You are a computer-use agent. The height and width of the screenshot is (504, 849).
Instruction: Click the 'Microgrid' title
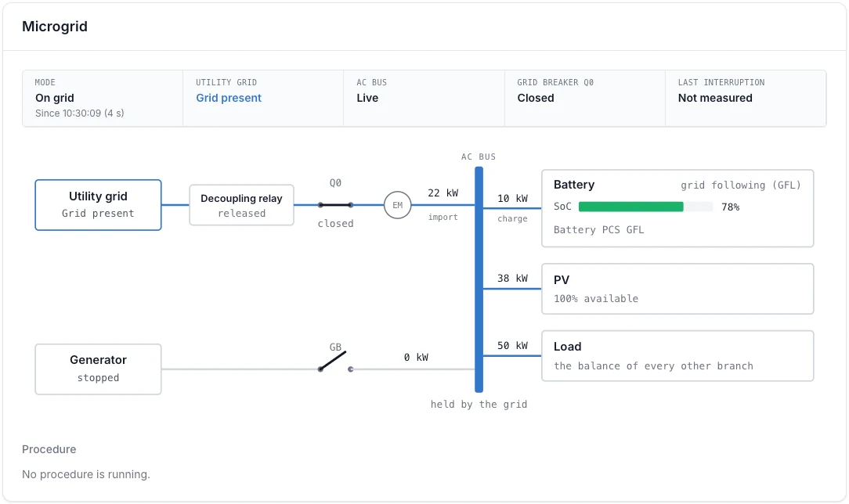point(55,26)
